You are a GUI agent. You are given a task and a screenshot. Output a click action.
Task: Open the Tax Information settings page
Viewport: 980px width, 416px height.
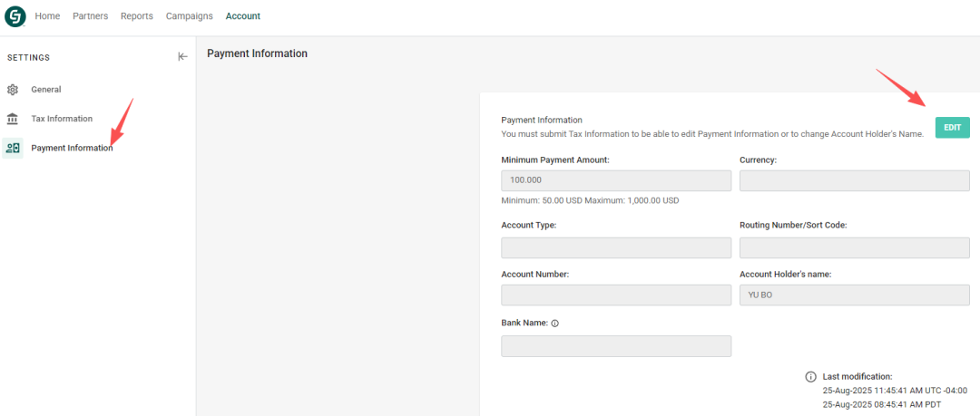pos(62,119)
